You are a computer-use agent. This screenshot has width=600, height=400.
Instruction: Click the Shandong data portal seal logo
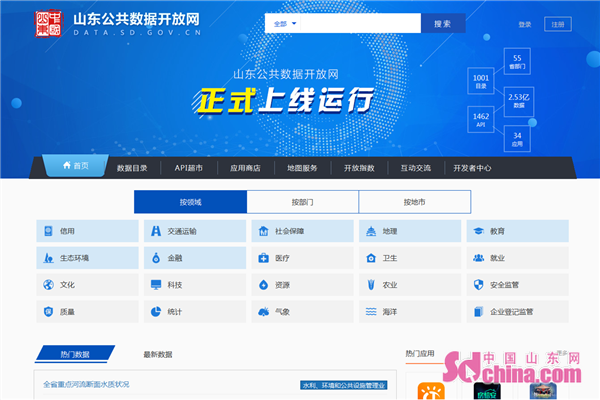(x=48, y=24)
